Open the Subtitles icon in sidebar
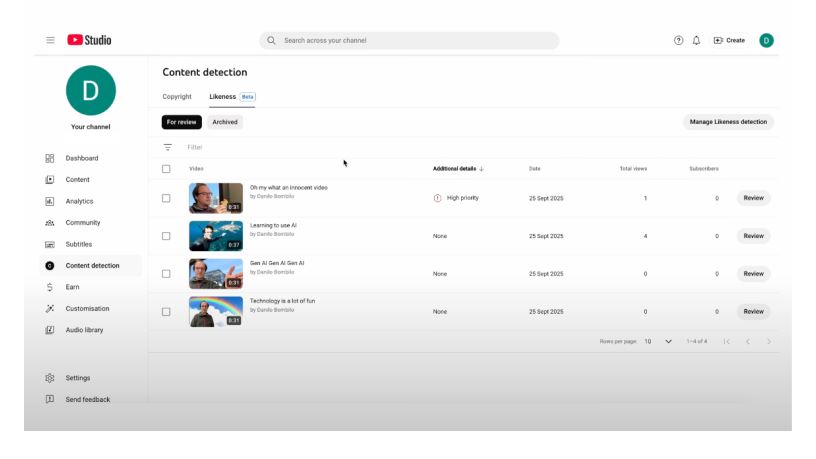816x459 pixels. [x=49, y=244]
